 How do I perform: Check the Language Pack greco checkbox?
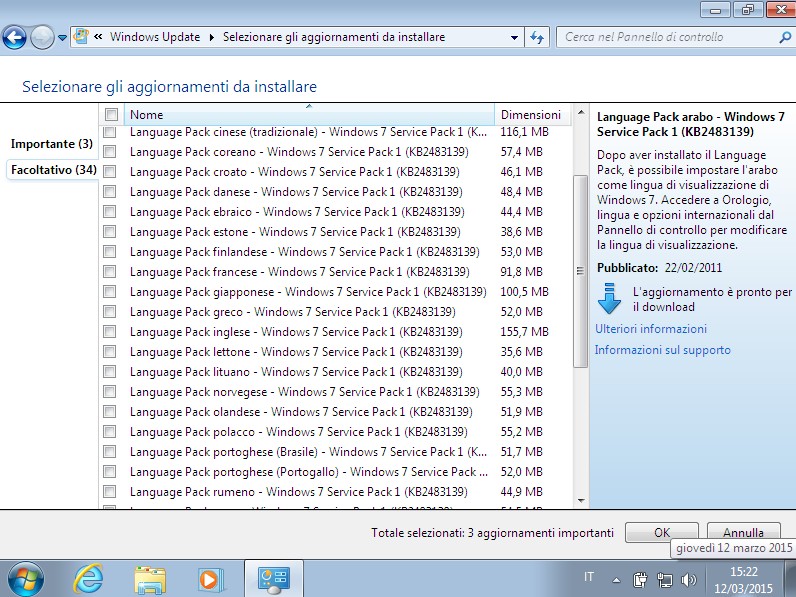click(110, 312)
